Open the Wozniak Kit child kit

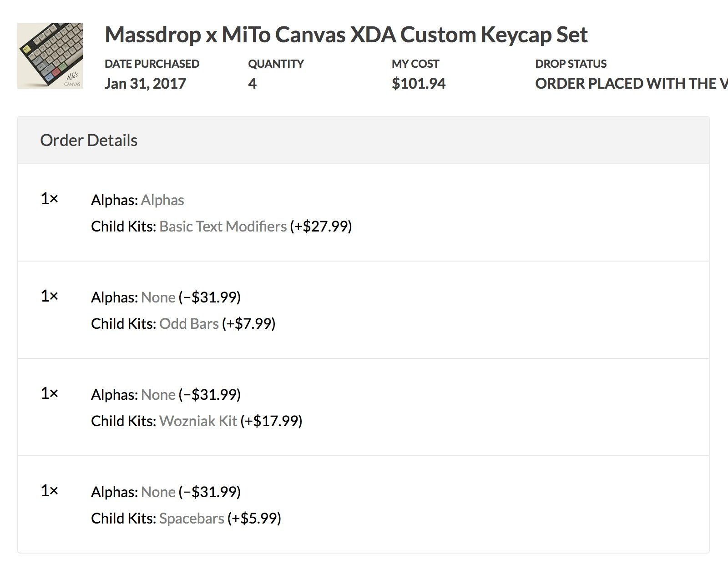(x=198, y=421)
